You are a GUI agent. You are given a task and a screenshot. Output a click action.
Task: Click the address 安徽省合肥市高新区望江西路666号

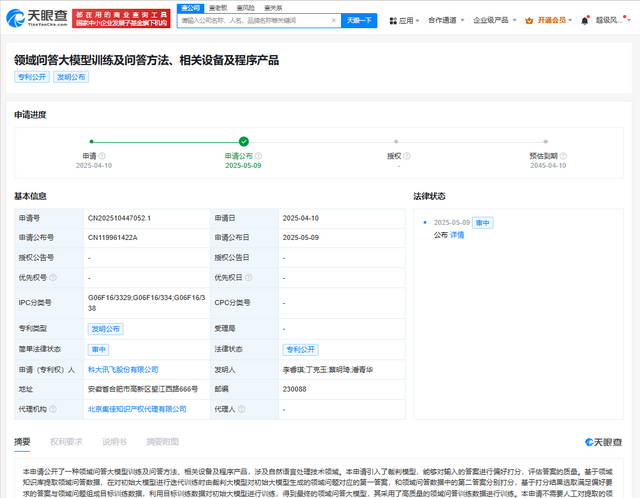point(143,389)
